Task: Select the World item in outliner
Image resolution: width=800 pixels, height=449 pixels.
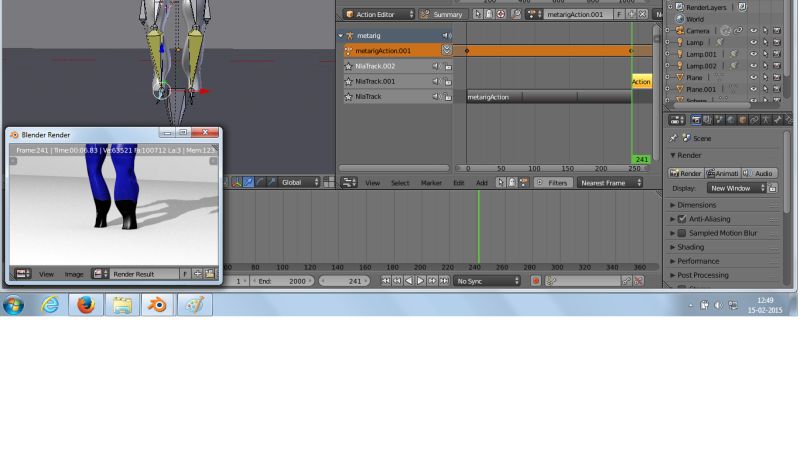Action: 695,19
